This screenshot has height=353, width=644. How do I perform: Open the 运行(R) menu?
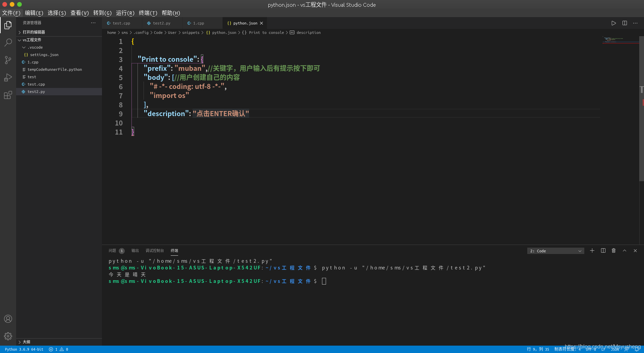(125, 13)
